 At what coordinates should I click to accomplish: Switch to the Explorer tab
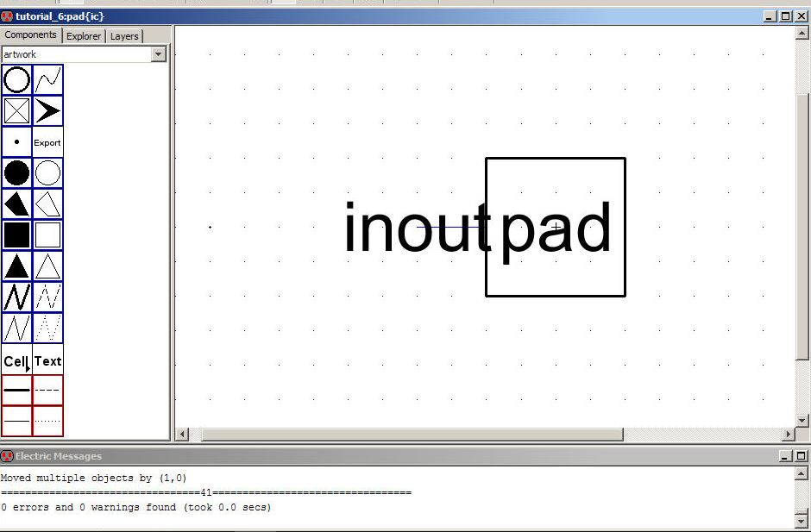click(x=84, y=36)
